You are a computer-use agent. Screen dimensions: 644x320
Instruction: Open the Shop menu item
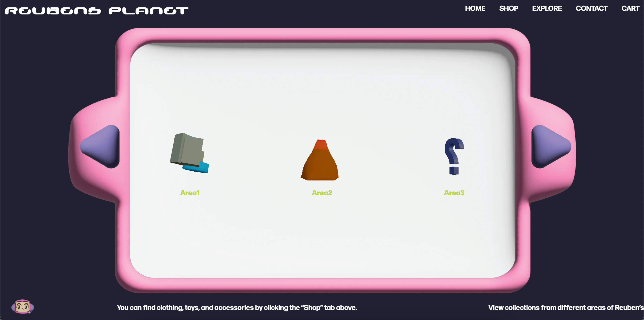pos(508,9)
